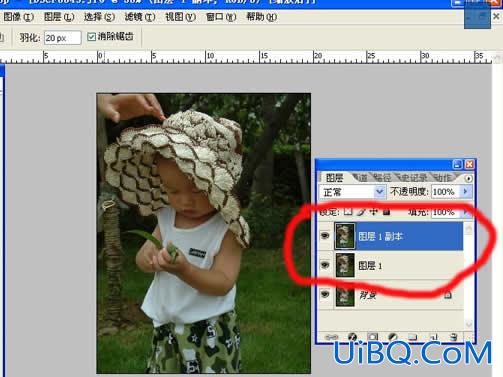Select the 图层 1 副本 layer name

(x=380, y=236)
